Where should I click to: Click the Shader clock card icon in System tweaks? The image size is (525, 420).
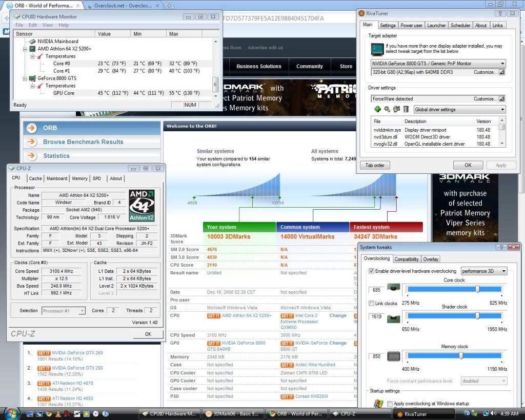(x=393, y=318)
